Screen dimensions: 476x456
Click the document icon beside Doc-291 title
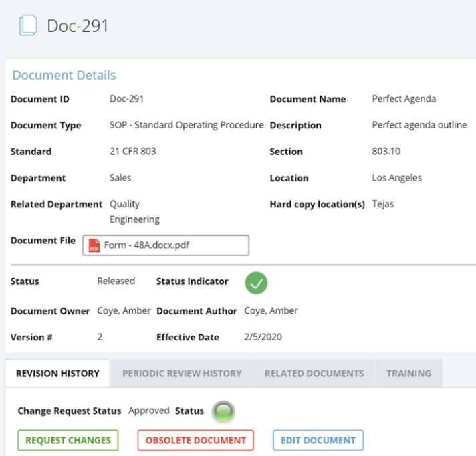tap(28, 26)
